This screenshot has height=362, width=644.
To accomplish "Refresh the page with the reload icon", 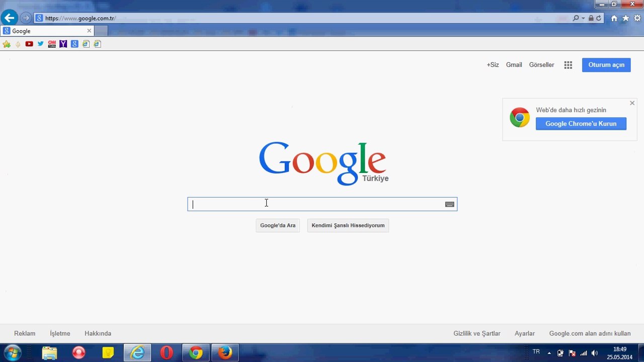I will click(x=599, y=18).
